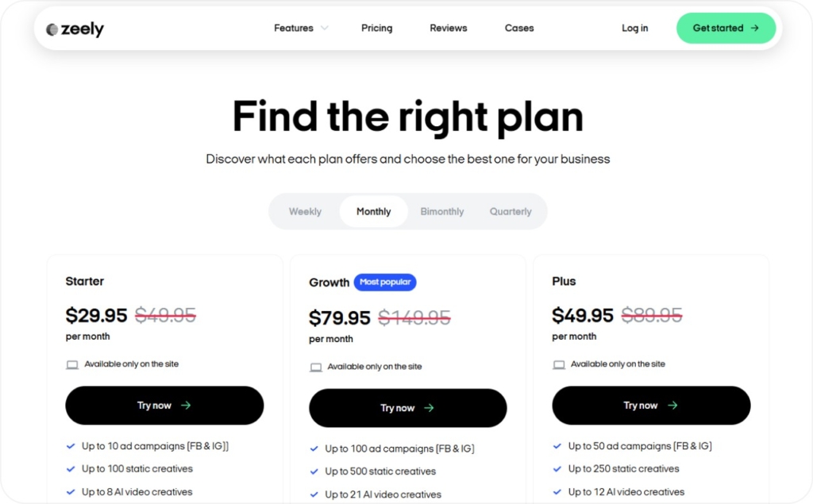This screenshot has height=504, width=813.
Task: Click the chevron next to Features
Action: pyautogui.click(x=325, y=28)
